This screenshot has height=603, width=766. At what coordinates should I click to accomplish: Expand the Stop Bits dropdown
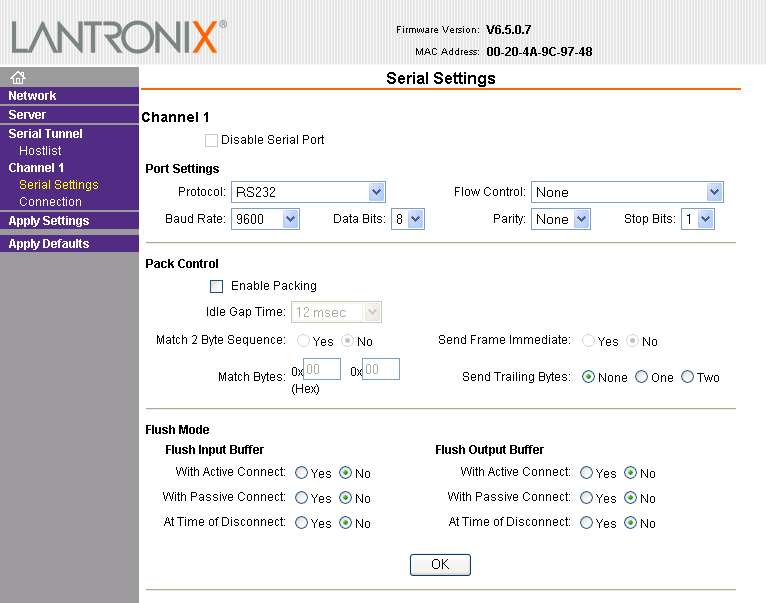click(696, 219)
